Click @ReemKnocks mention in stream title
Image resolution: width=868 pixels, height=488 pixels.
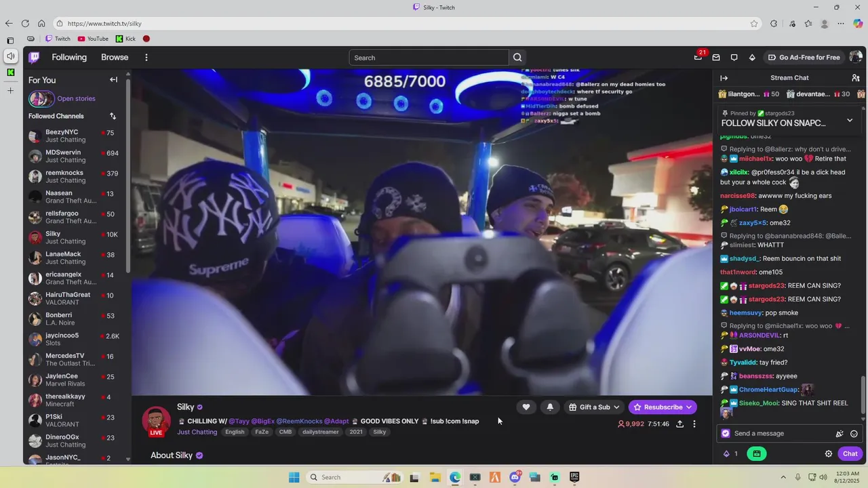pyautogui.click(x=299, y=422)
